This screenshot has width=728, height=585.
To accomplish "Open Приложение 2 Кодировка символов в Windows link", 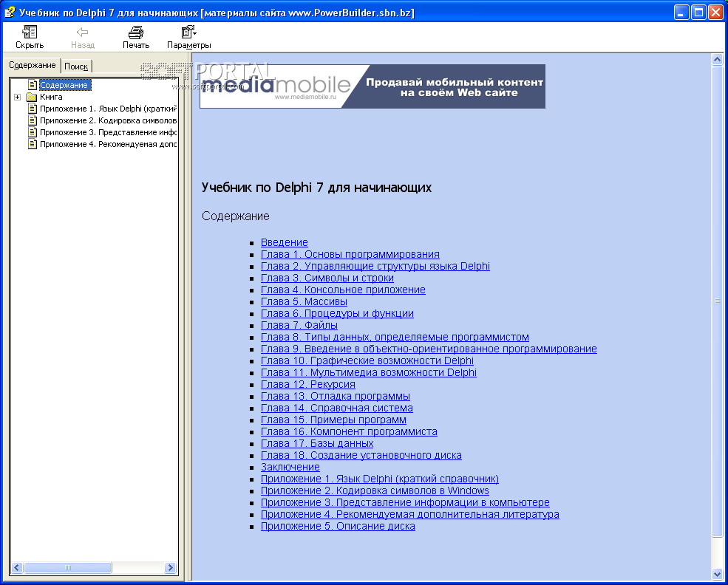I will (x=375, y=491).
